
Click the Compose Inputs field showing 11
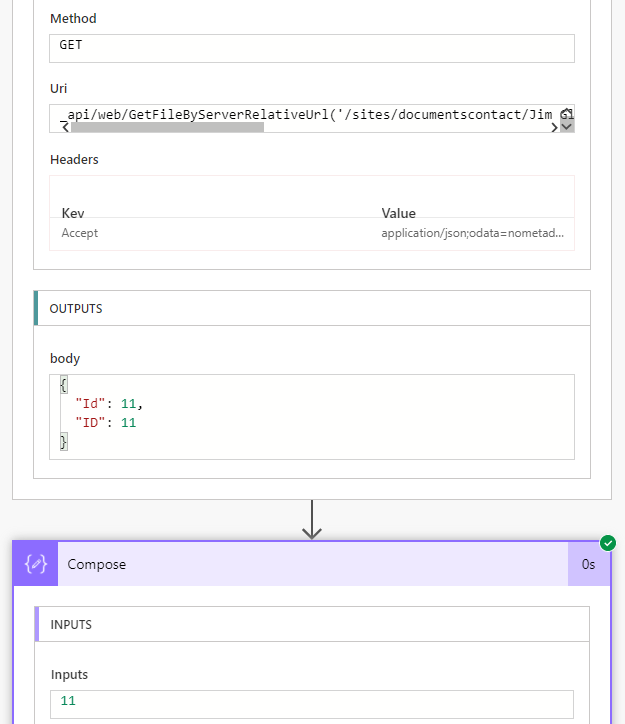coord(312,702)
